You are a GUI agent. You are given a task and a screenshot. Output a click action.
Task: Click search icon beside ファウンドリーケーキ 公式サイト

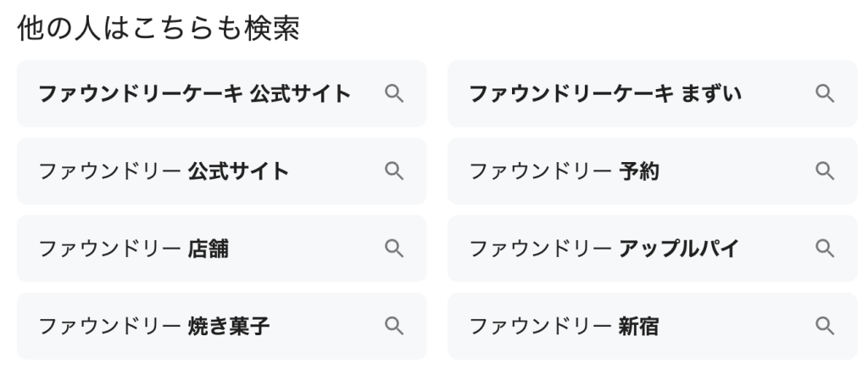(x=393, y=93)
